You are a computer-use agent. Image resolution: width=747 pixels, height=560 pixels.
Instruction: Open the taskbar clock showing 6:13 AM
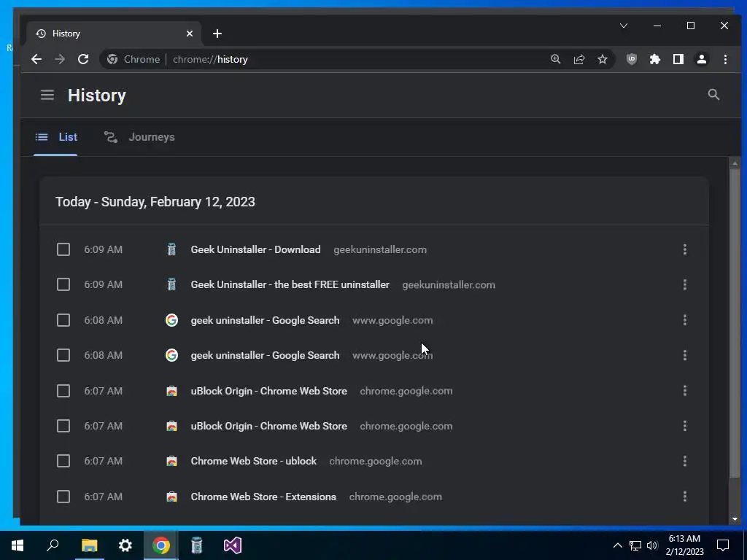coord(684,545)
